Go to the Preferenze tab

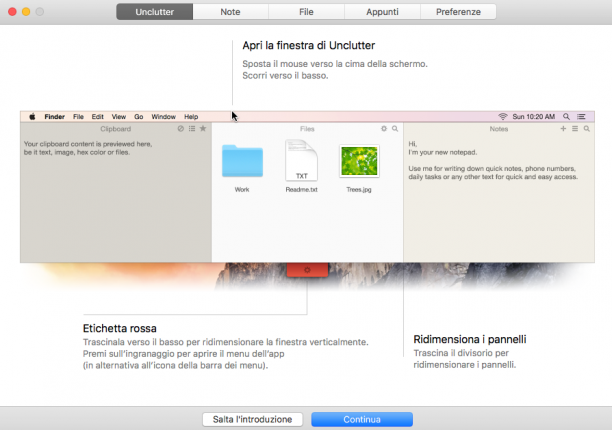pos(458,12)
